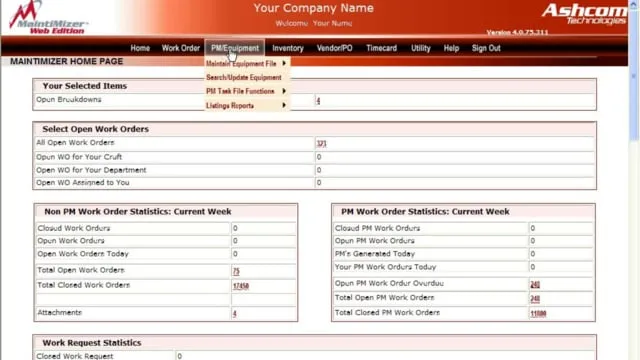Click 'Non PM Work Order Statistics: Current Week' header

[x=138, y=211]
